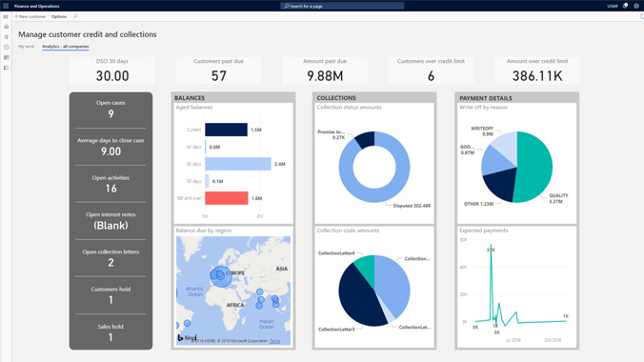This screenshot has width=644, height=362.
Task: Click the Manage customer credit and collections heading
Action: tap(88, 34)
